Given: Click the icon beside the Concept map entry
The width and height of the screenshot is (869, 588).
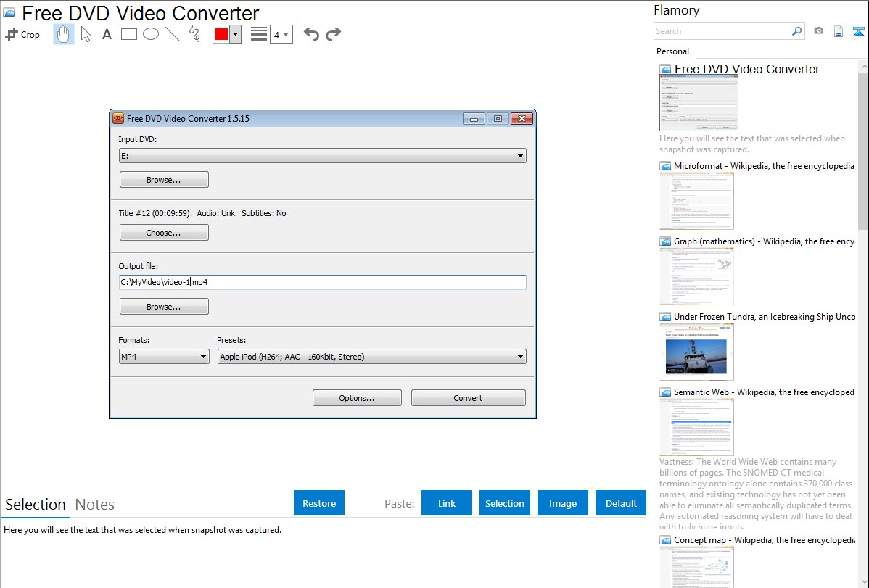Looking at the screenshot, I should point(665,540).
